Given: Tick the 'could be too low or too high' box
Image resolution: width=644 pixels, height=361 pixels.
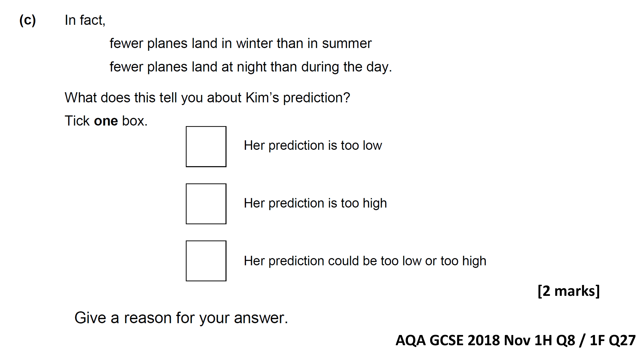Looking at the screenshot, I should click(206, 261).
